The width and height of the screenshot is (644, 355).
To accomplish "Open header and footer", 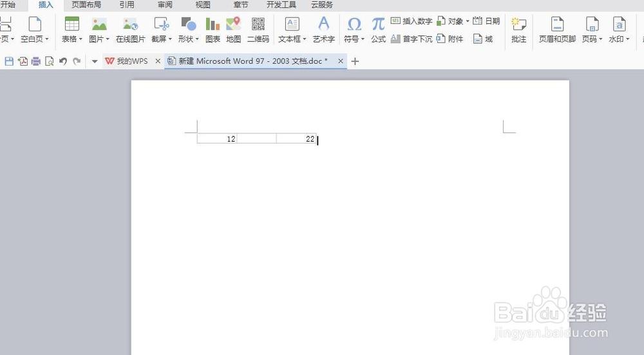I will coord(557,29).
